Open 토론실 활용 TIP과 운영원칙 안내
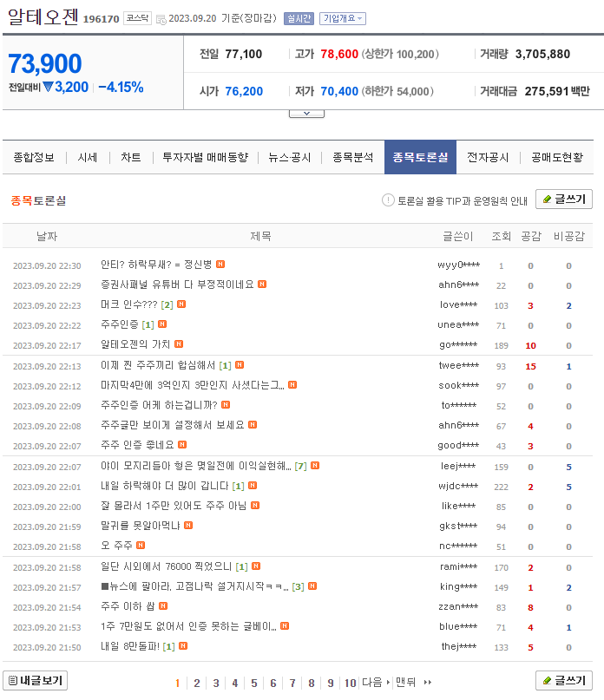The width and height of the screenshot is (604, 700). 463,201
